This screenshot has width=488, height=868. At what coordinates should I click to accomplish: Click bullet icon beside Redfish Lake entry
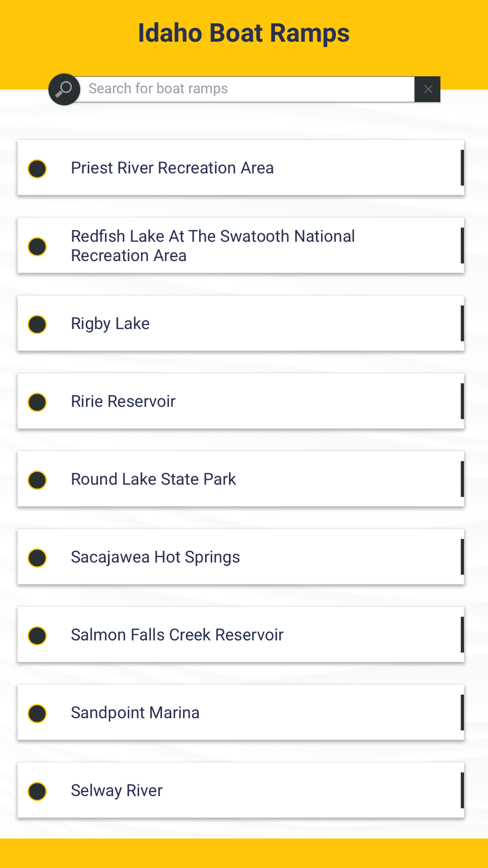coord(37,247)
